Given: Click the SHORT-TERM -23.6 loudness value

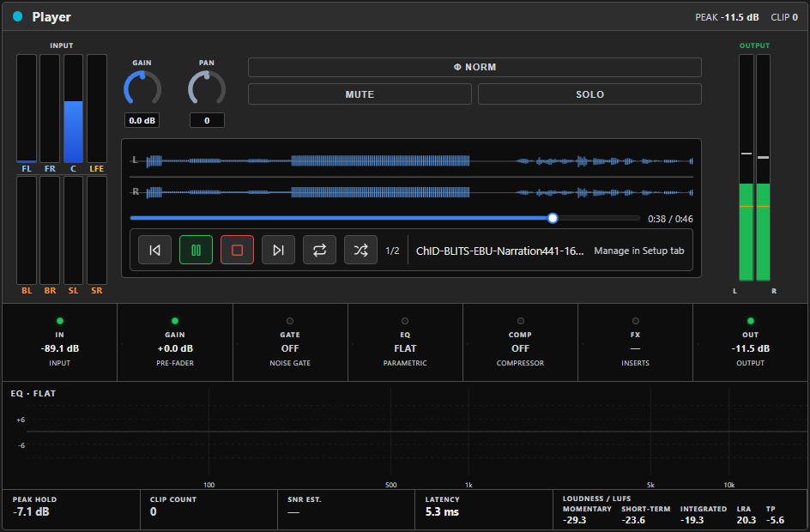Looking at the screenshot, I should click(633, 520).
